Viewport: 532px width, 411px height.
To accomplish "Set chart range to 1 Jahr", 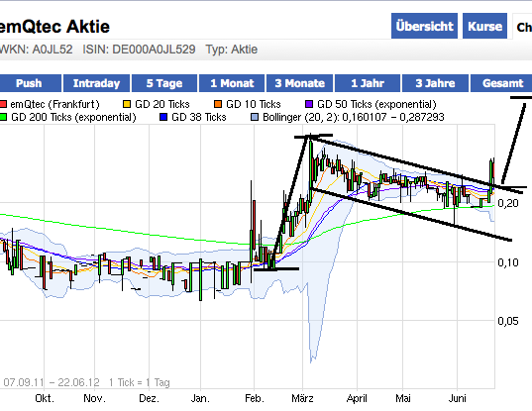I will tap(368, 83).
